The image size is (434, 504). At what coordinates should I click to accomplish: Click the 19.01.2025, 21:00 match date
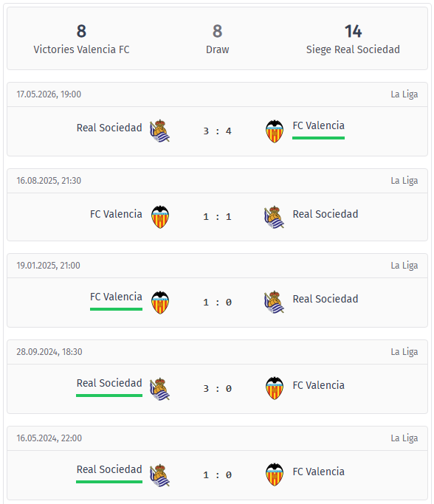(x=48, y=266)
